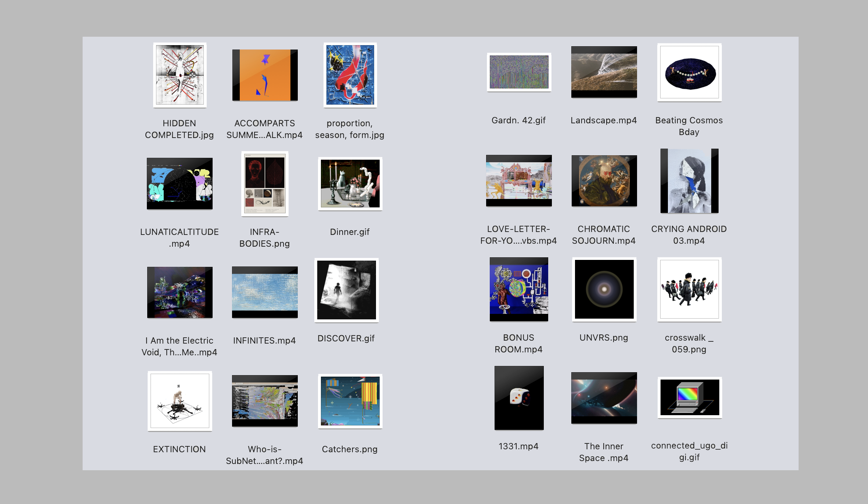Open the Catchers.png thumbnail
Image resolution: width=868 pixels, height=504 pixels.
[350, 401]
